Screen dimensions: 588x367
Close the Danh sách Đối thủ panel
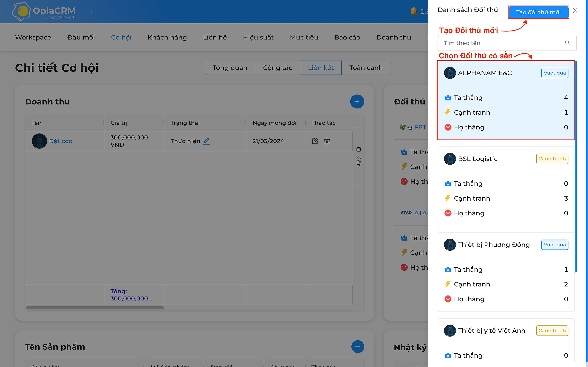(575, 10)
